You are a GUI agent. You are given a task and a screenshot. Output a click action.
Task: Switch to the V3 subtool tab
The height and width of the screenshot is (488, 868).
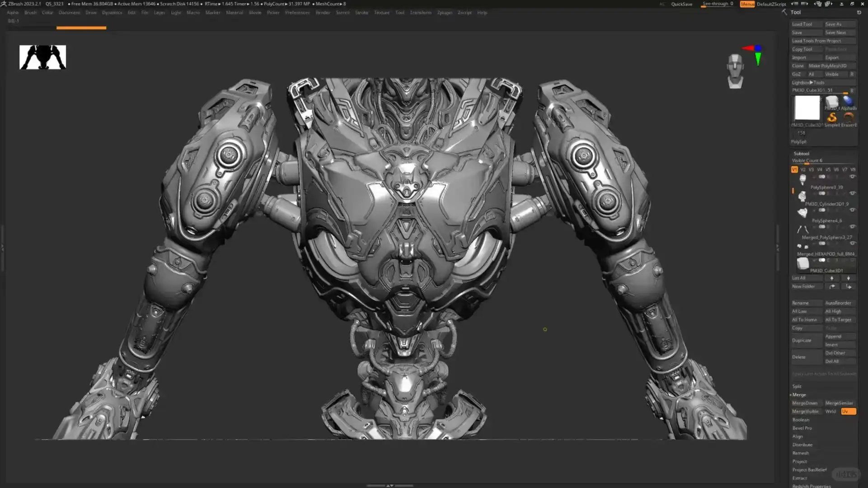811,169
